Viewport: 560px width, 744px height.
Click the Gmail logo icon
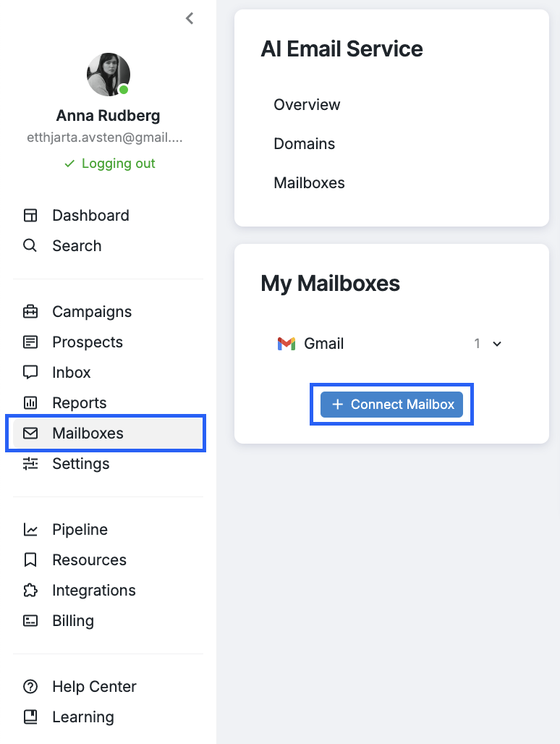tap(287, 344)
